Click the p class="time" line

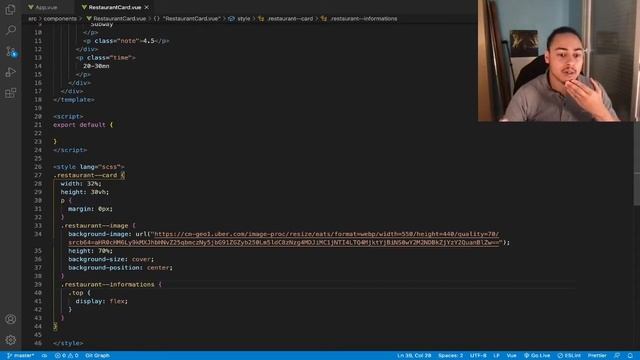[x=105, y=58]
